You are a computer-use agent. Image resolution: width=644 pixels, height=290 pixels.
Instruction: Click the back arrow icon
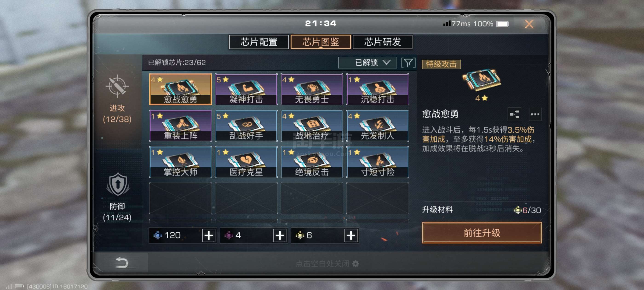(122, 263)
